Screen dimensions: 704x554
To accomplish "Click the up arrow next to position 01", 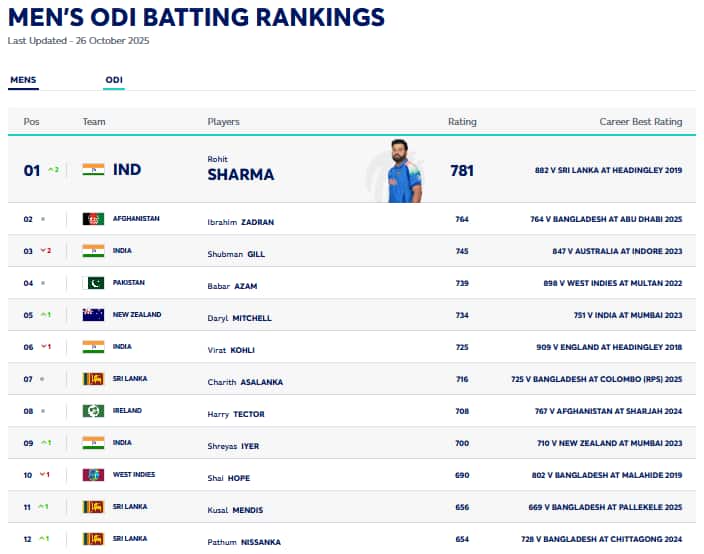I will [x=54, y=170].
